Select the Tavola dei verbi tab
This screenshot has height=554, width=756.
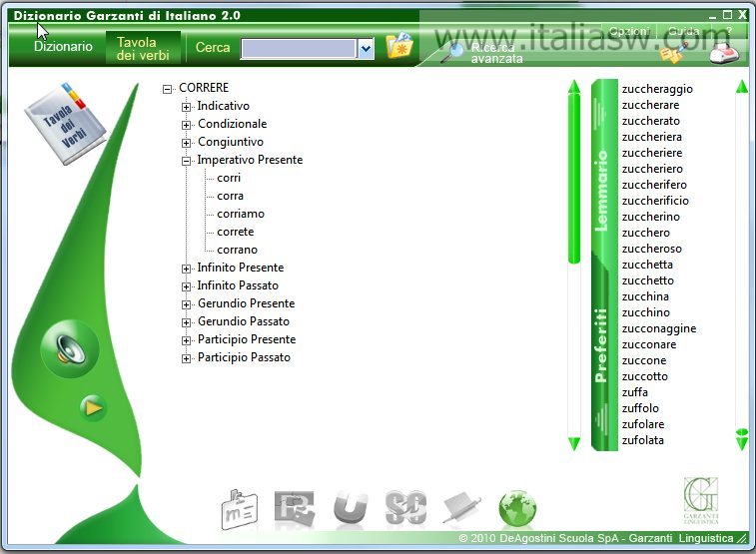coord(143,48)
